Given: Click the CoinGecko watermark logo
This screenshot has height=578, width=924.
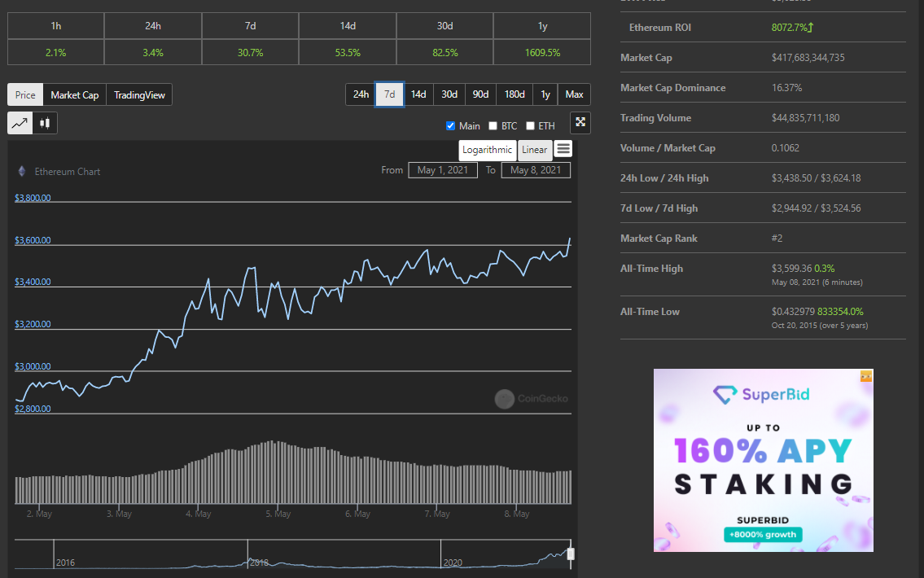Looking at the screenshot, I should (x=505, y=399).
